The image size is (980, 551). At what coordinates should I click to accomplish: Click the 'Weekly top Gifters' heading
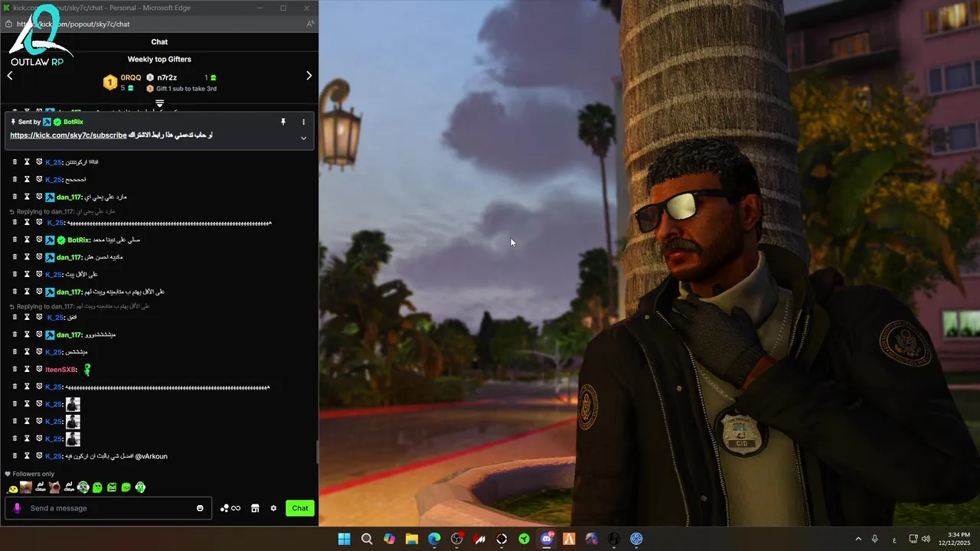tap(159, 59)
